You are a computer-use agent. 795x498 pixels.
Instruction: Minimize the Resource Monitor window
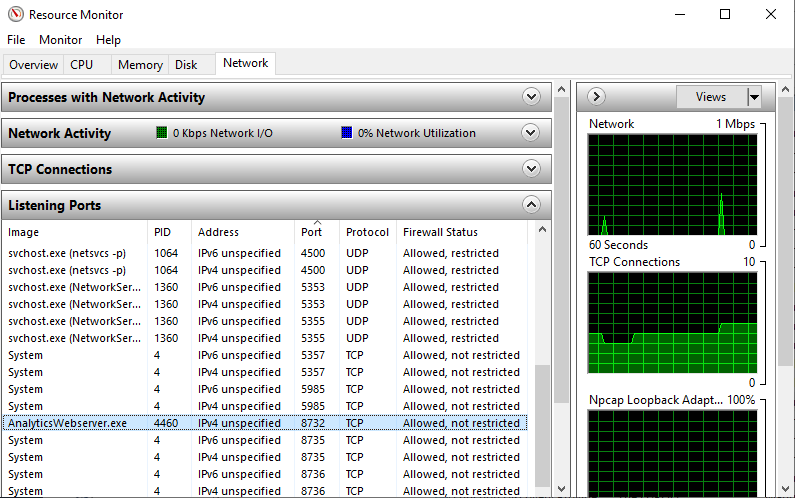tap(680, 14)
